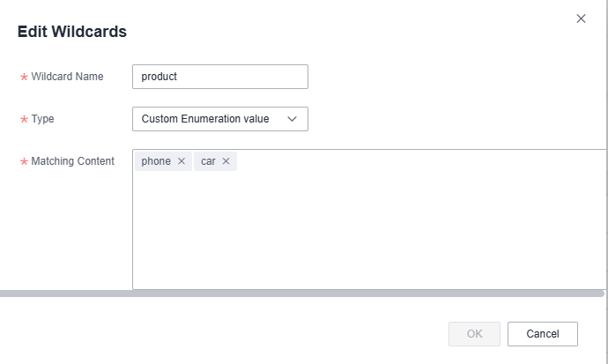The height and width of the screenshot is (364, 608).
Task: Close the Edit Wildcards dialog
Action: pyautogui.click(x=581, y=19)
